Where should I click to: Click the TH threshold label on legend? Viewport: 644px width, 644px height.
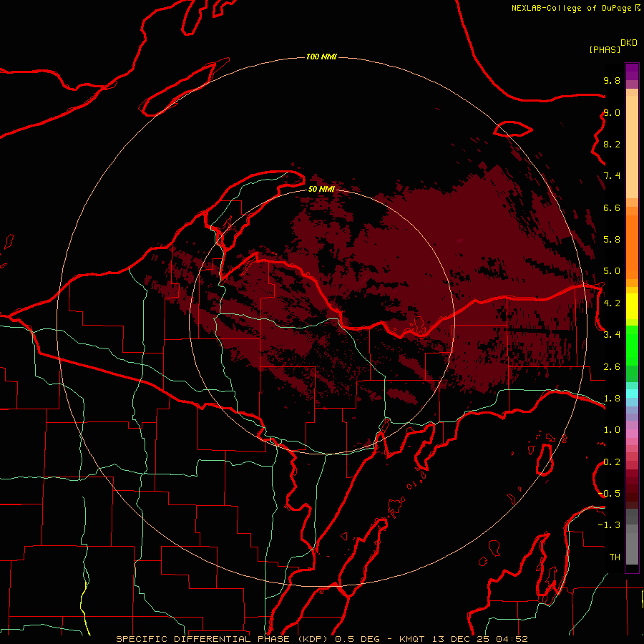pos(615,557)
